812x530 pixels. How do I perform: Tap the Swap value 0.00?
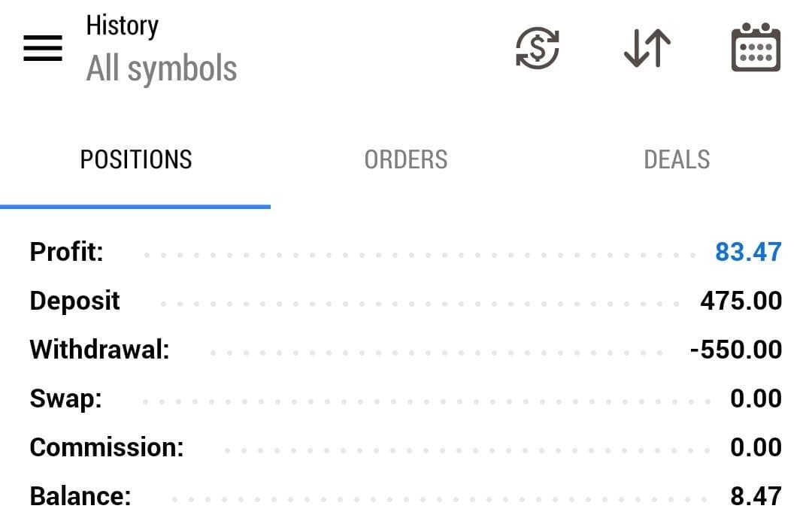pyautogui.click(x=756, y=398)
